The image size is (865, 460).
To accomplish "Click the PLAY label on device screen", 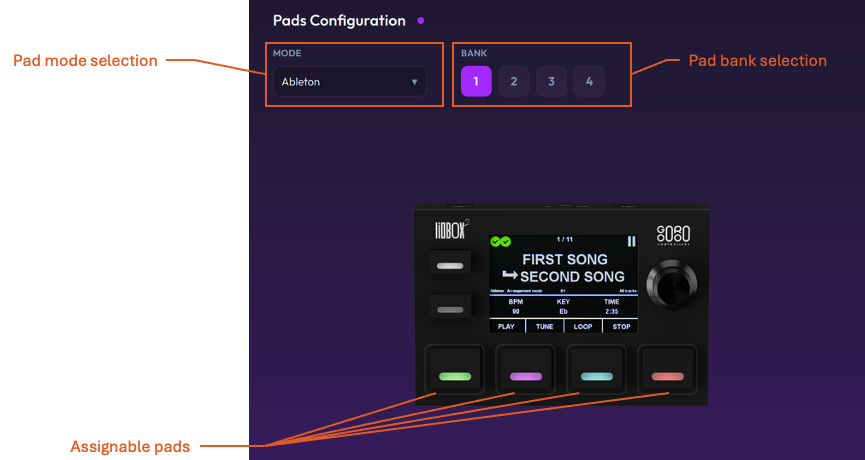I will [x=506, y=327].
